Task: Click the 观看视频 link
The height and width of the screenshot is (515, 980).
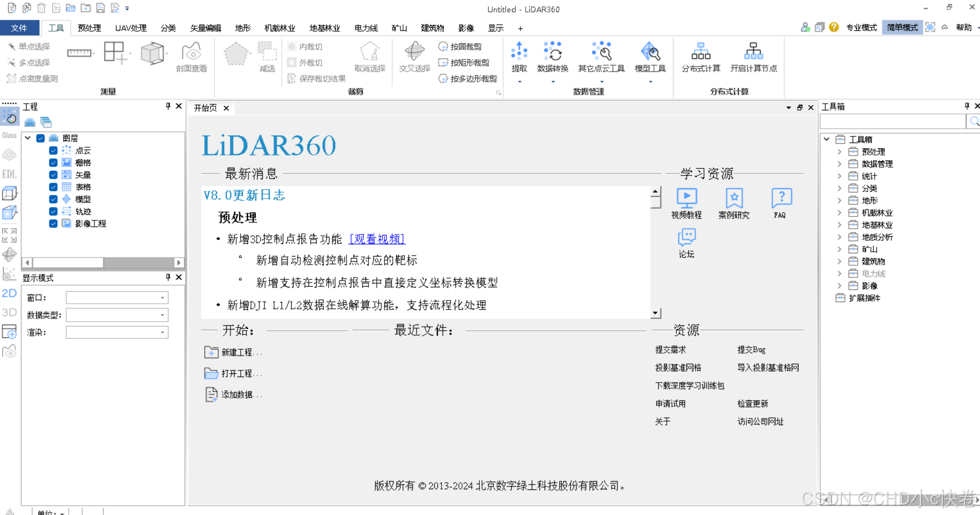Action: click(x=377, y=239)
